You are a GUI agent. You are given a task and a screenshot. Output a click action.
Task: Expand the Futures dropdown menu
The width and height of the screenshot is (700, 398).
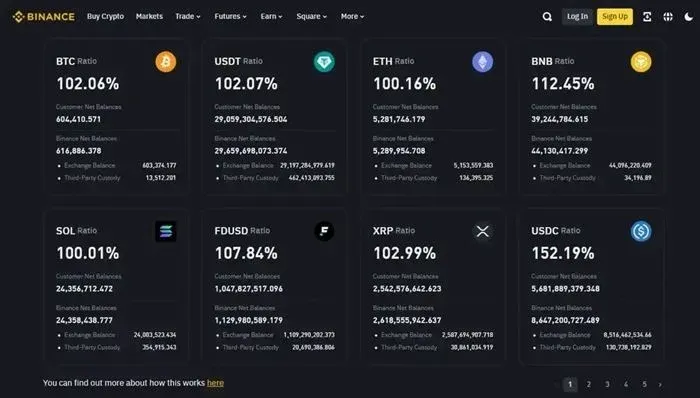coord(230,17)
